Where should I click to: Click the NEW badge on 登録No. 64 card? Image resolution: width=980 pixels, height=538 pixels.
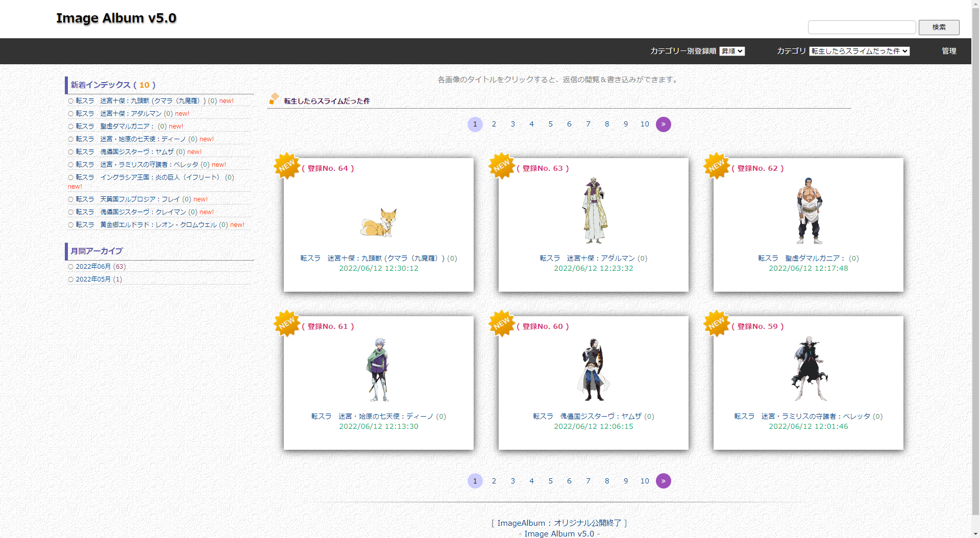point(287,166)
